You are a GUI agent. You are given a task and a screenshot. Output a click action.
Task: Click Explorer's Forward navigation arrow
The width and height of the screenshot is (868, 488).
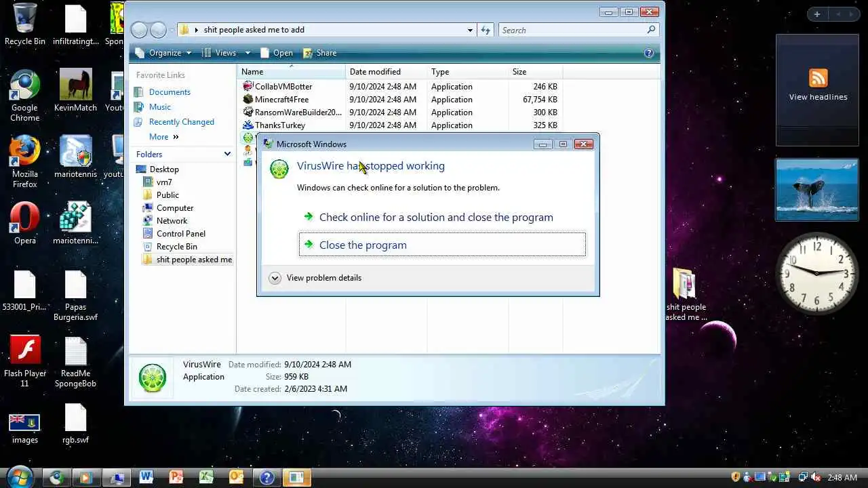click(158, 30)
